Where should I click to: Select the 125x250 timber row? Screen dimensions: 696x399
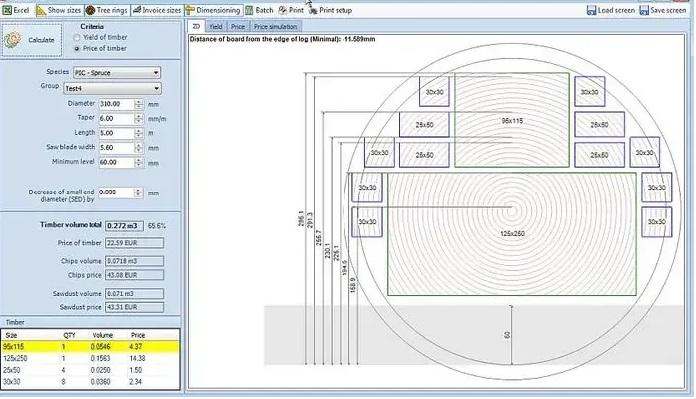(x=91, y=358)
